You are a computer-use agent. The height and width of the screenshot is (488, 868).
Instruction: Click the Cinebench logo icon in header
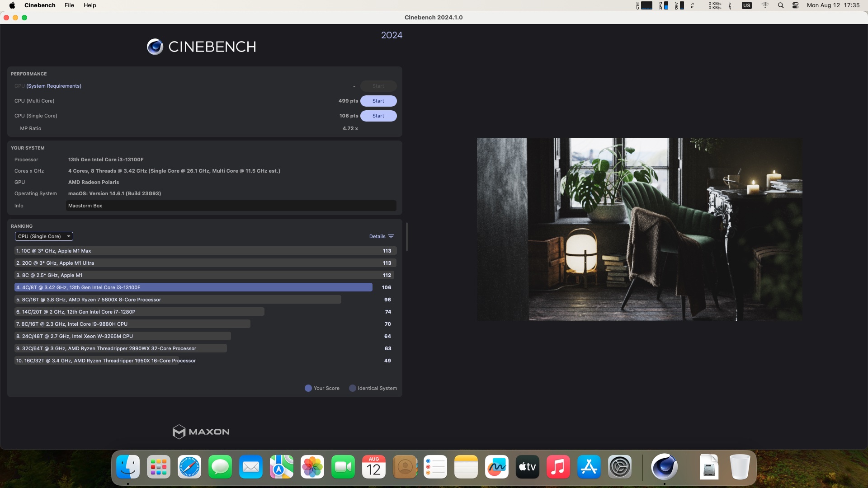[x=155, y=47]
